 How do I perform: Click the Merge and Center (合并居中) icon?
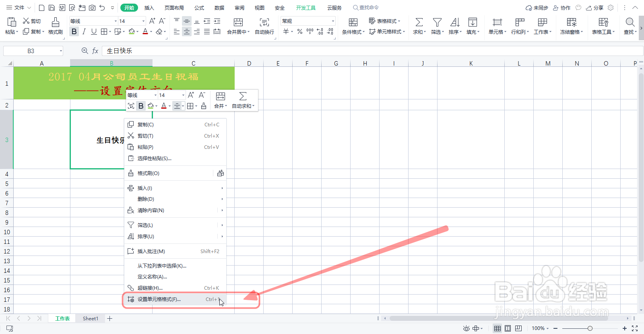click(238, 22)
